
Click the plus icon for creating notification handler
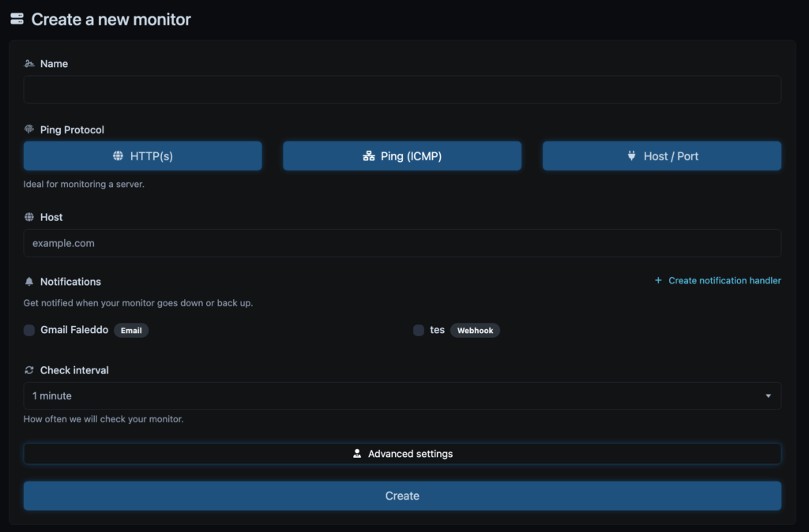pyautogui.click(x=658, y=280)
